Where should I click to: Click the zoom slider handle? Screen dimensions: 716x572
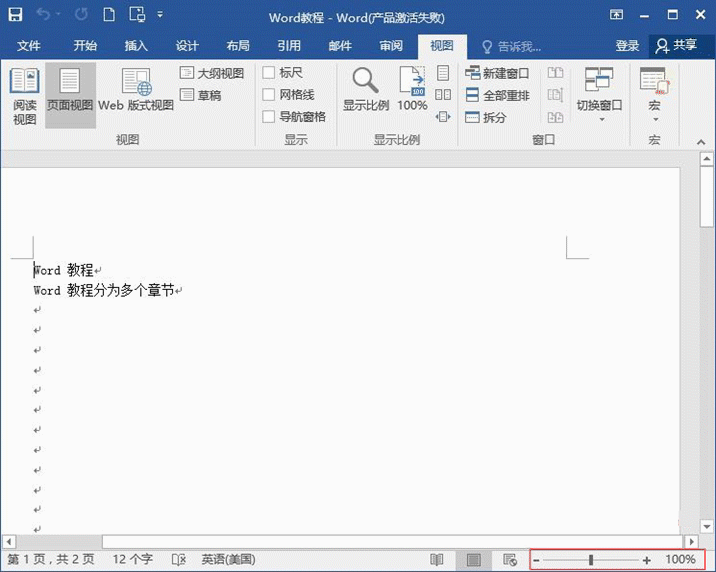(x=591, y=560)
